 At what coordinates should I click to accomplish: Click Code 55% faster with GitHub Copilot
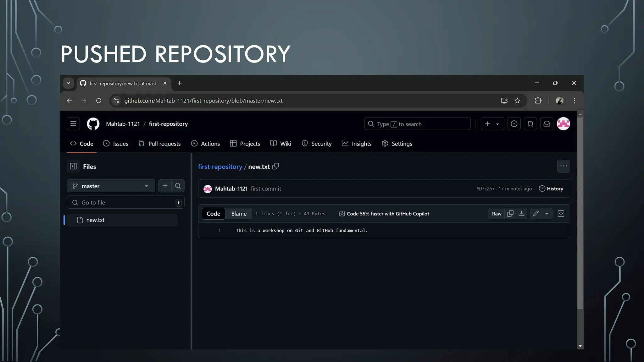(x=384, y=214)
